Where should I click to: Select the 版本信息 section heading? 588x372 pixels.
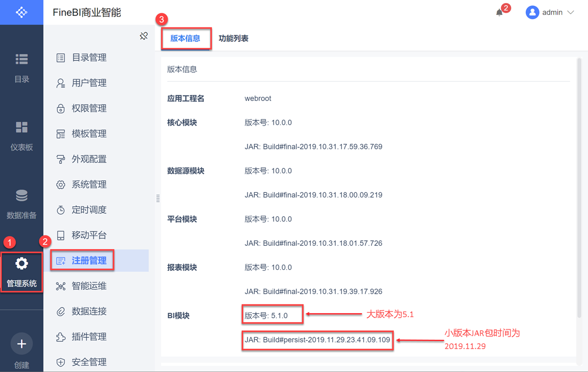(x=182, y=70)
